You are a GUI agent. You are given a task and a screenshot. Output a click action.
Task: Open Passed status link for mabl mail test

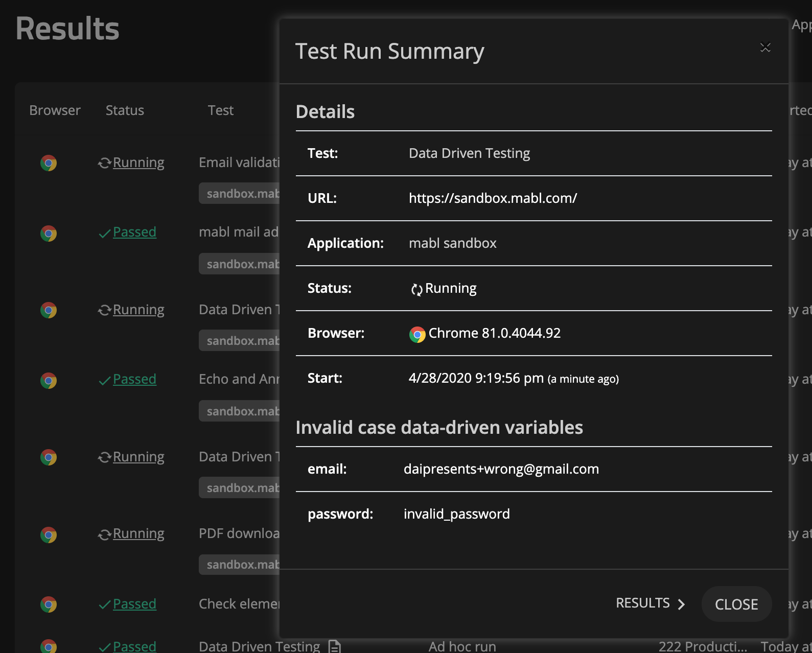(134, 232)
